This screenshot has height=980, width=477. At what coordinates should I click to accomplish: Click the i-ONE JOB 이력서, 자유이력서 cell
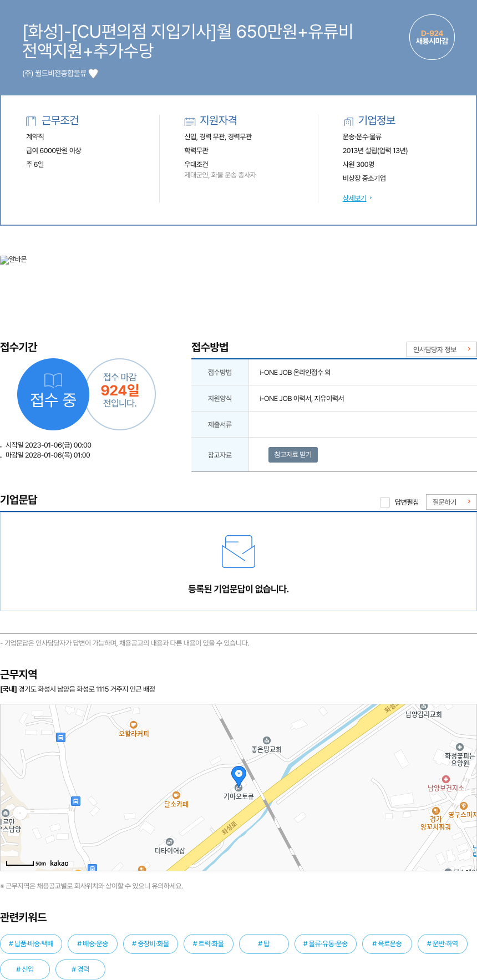point(363,398)
